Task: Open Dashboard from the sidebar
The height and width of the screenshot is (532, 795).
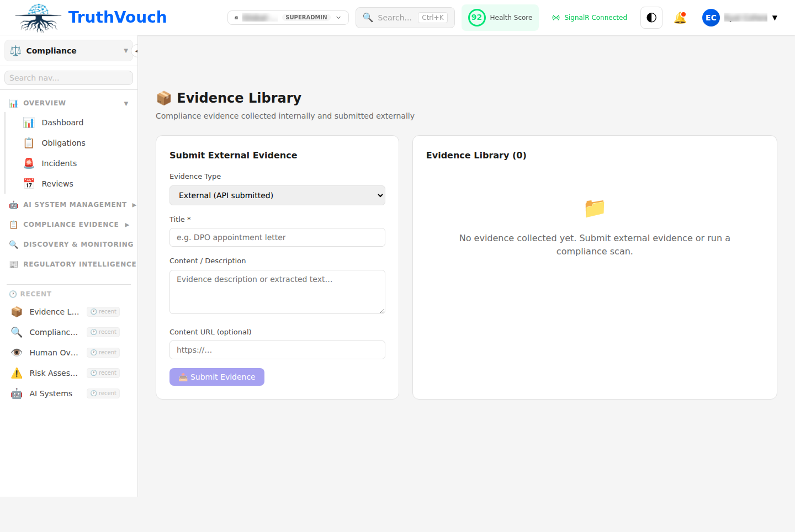Action: point(62,123)
